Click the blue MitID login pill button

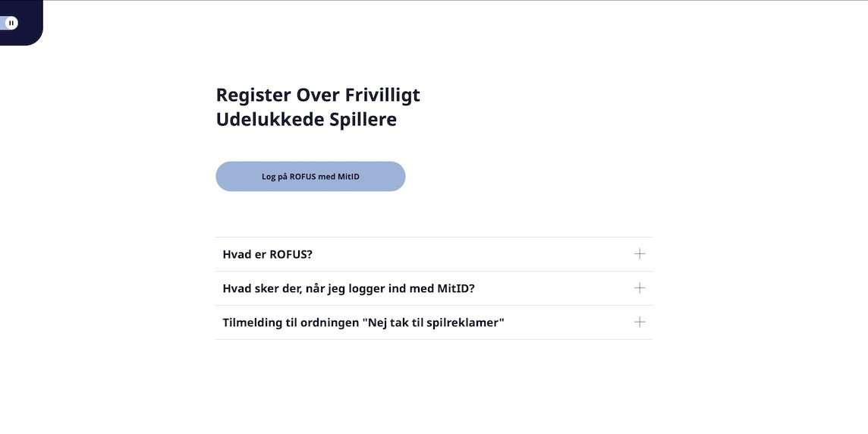[x=310, y=177]
